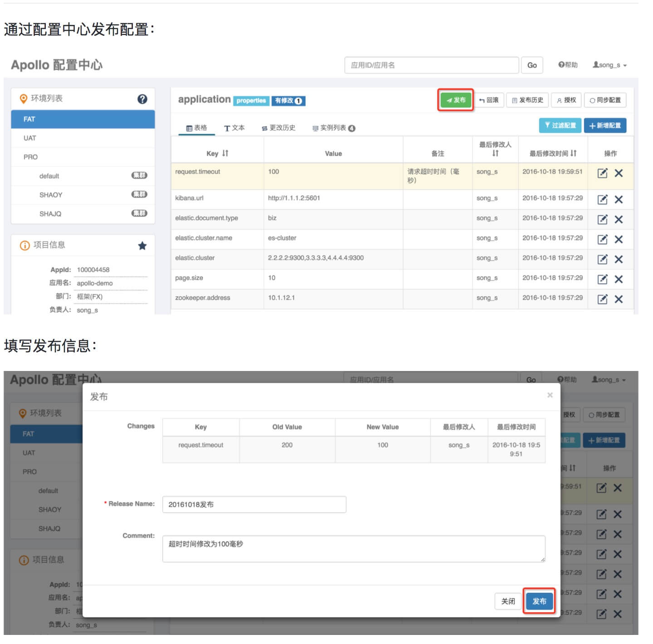This screenshot has width=653, height=644.
Task: Click 新增配置 button on undimmed page
Action: (605, 125)
